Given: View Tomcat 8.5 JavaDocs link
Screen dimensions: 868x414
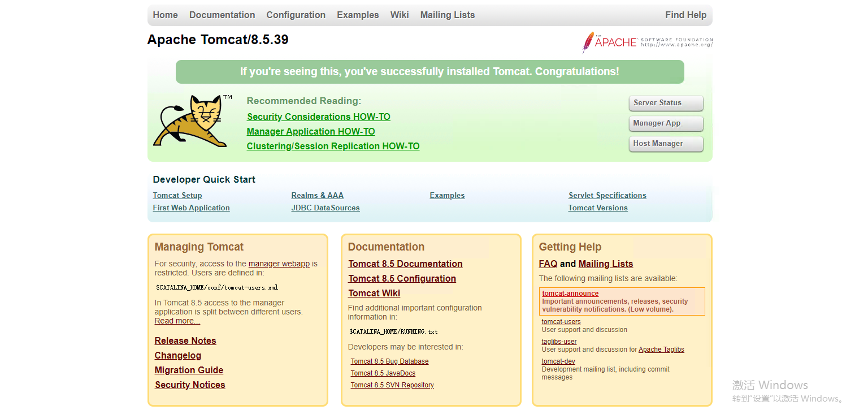Looking at the screenshot, I should click(x=383, y=373).
